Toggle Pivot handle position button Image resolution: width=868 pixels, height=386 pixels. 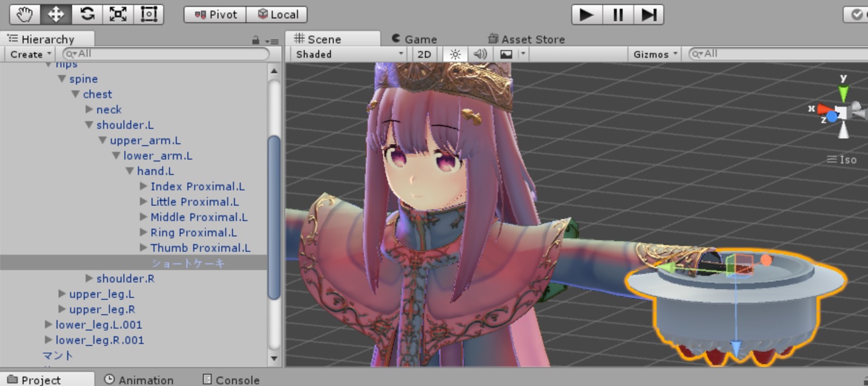(215, 14)
